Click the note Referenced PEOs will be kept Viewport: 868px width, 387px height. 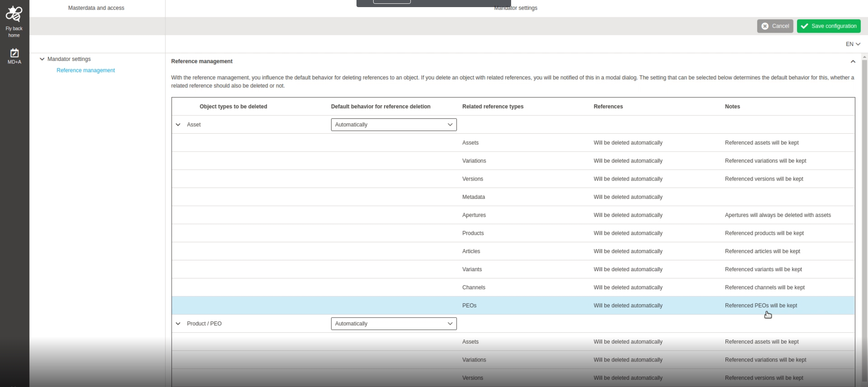(x=761, y=306)
